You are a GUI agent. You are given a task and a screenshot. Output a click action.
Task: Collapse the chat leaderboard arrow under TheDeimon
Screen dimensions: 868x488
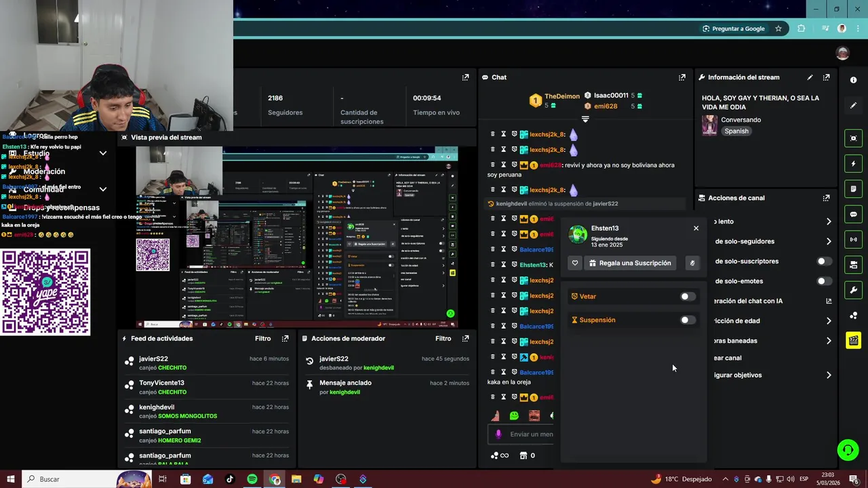click(585, 119)
